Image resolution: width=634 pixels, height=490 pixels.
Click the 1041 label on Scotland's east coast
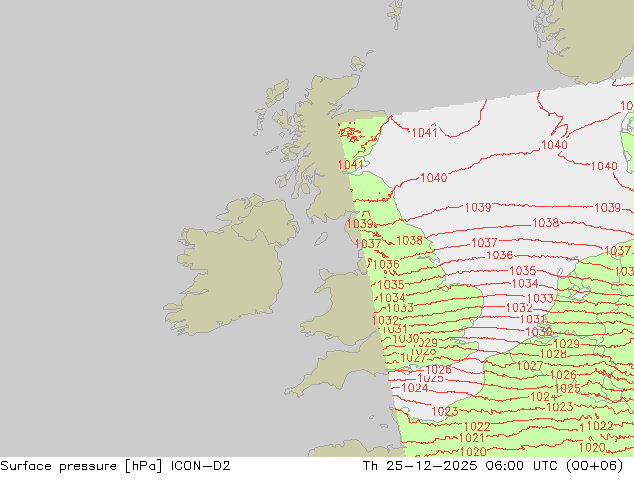350,165
